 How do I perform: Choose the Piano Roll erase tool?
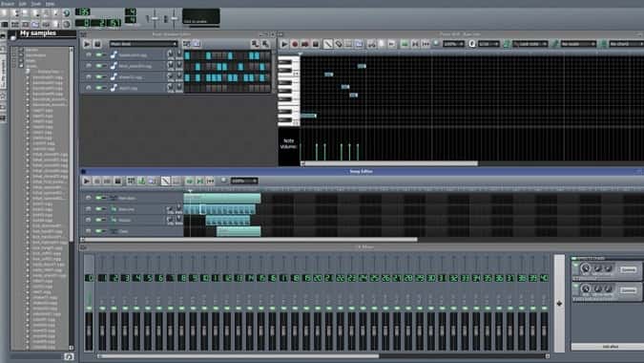point(338,44)
